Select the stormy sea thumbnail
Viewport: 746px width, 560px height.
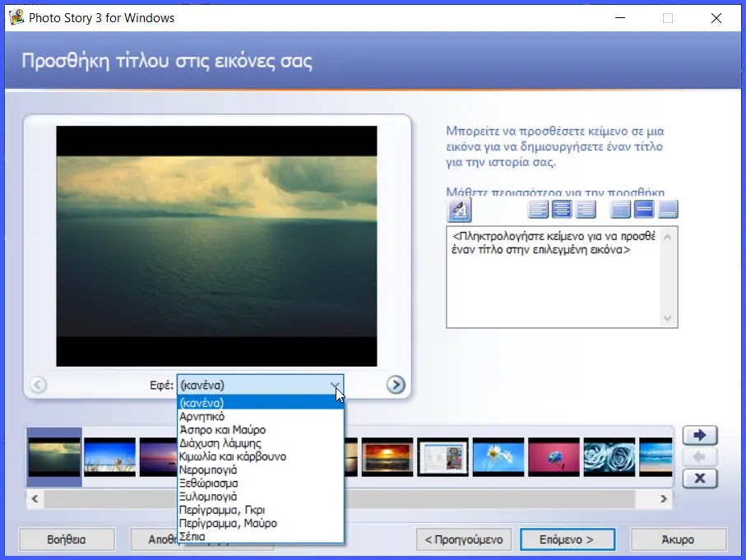[54, 457]
